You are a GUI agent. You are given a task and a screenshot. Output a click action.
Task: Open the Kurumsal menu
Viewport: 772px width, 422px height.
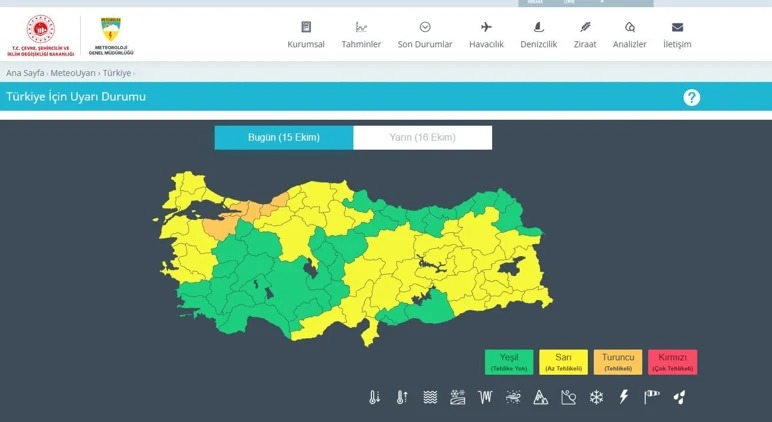tap(306, 35)
